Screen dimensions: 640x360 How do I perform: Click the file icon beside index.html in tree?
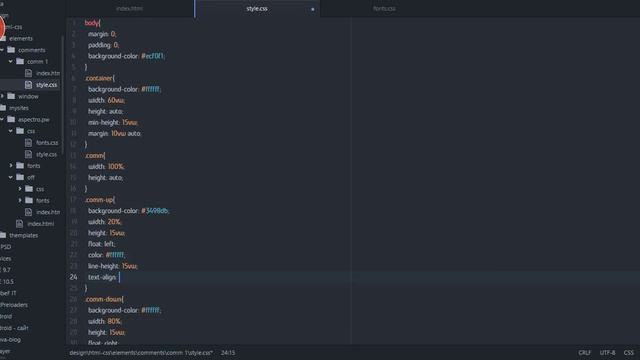(x=20, y=223)
